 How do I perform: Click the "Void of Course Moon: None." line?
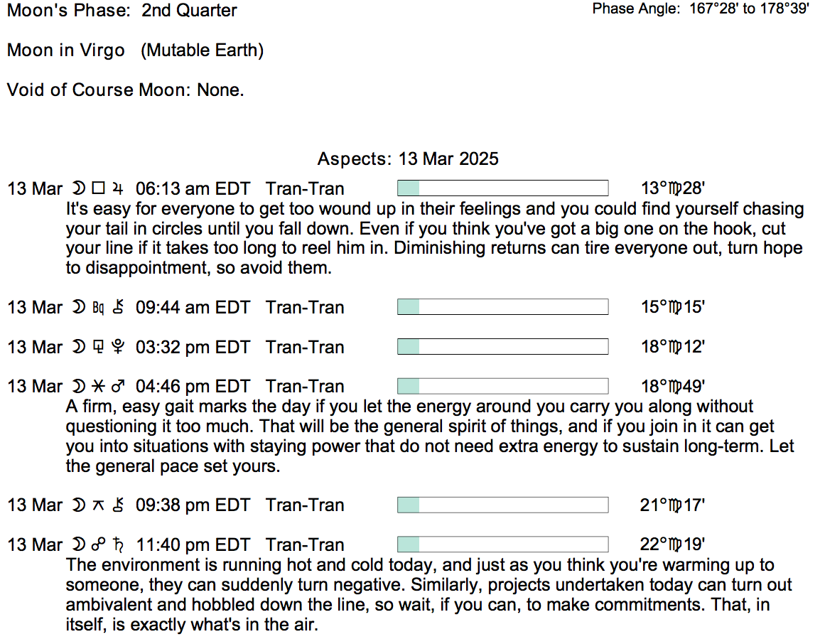(126, 90)
